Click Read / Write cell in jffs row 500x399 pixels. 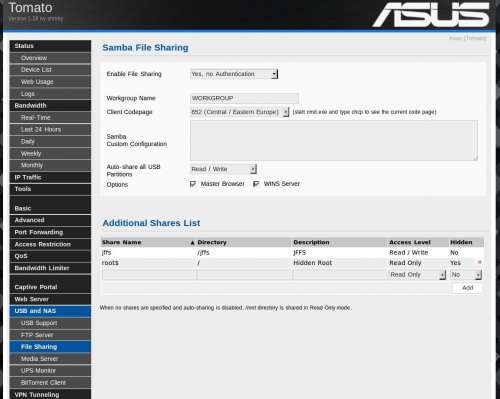point(409,253)
